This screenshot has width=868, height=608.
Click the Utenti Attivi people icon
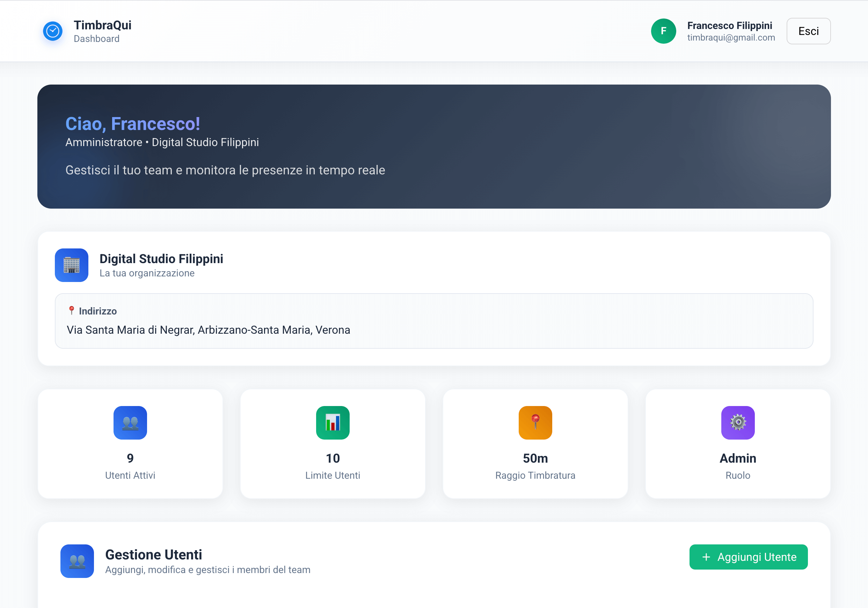(130, 423)
